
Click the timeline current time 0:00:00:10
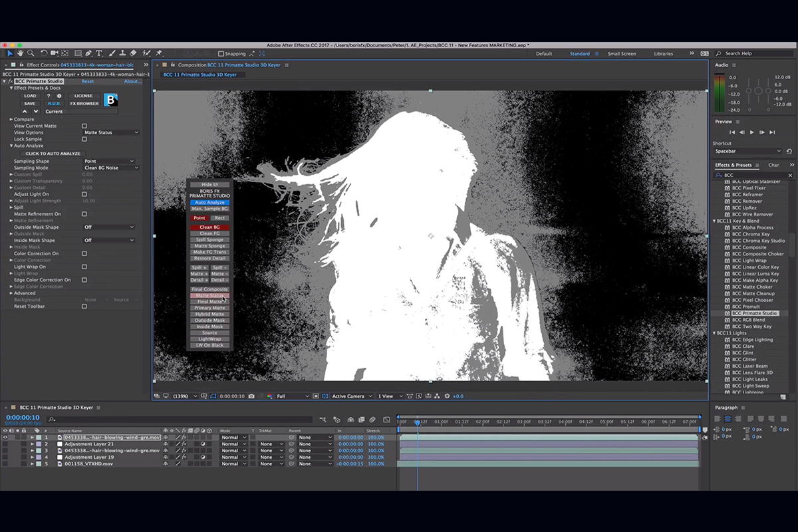click(23, 418)
